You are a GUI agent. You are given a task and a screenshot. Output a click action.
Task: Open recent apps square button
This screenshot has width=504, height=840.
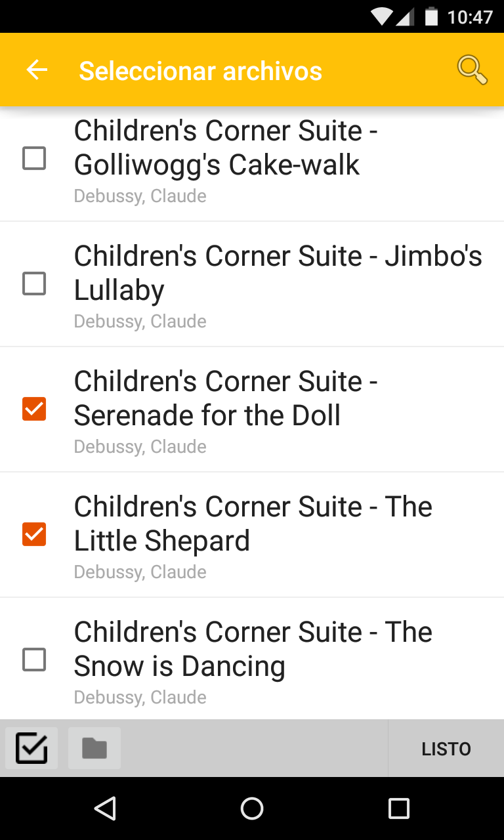398,808
